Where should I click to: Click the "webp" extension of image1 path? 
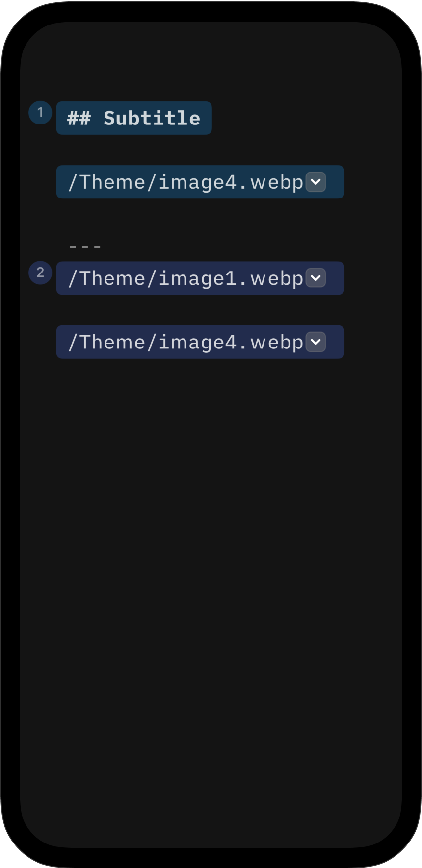coord(277,278)
